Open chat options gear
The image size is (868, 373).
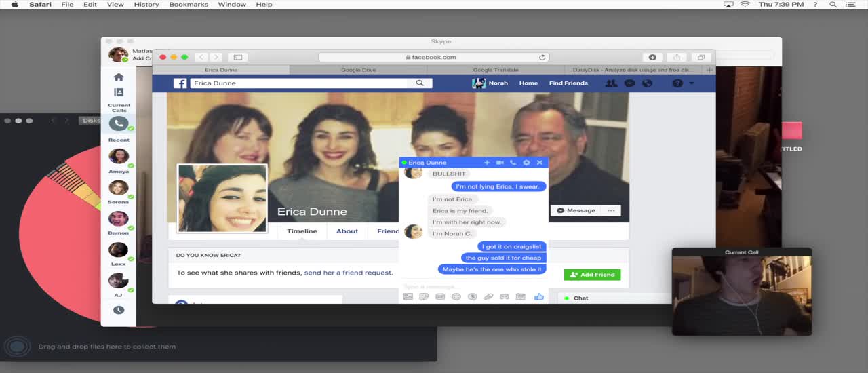pos(526,163)
